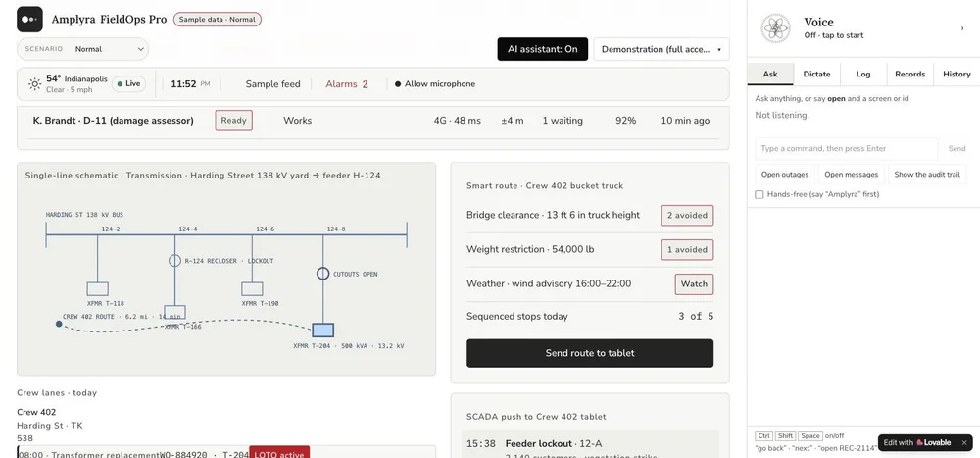Viewport: 980px width, 458px height.
Task: Click the Sample data Normal badge
Action: coord(218,20)
